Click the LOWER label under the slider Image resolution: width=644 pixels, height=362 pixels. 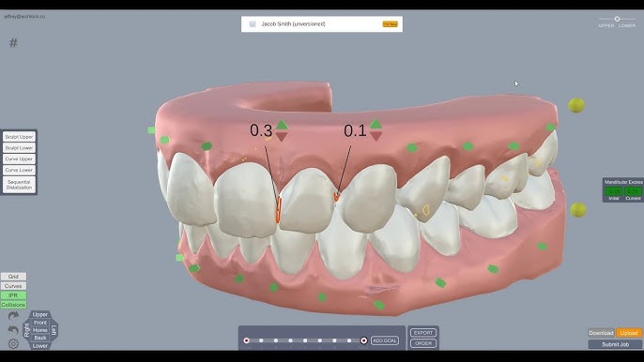click(x=627, y=26)
